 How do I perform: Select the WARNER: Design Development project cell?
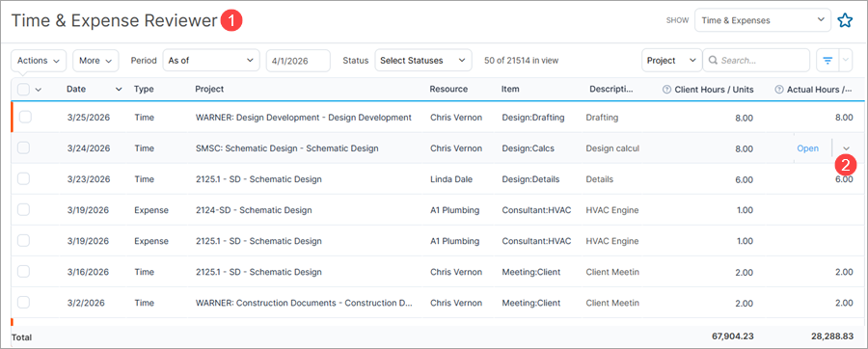coord(304,118)
